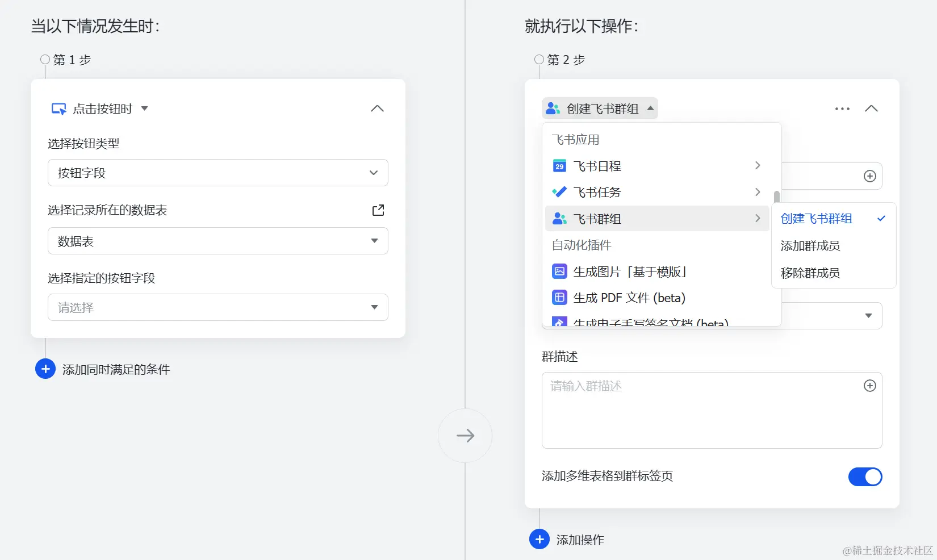937x560 pixels.
Task: Toggle off 添加多维表格到群标签页 switch
Action: [865, 477]
